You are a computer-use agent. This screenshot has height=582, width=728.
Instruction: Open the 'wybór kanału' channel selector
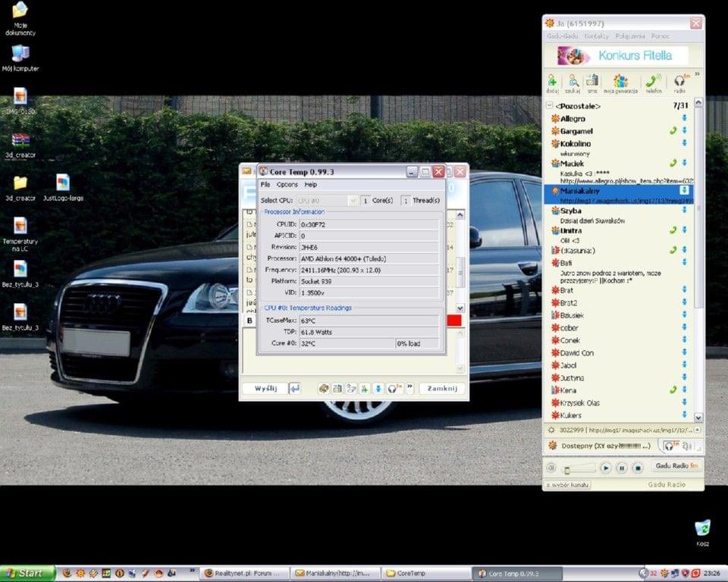(568, 484)
